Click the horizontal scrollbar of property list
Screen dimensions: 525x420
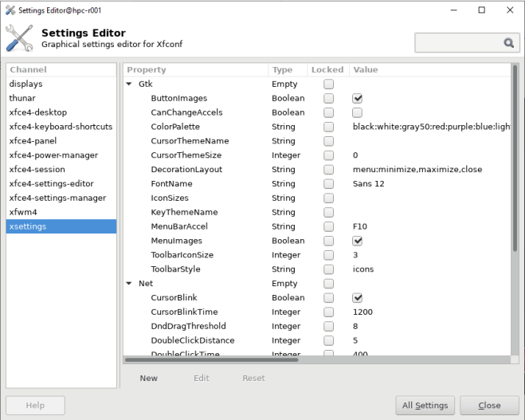pos(211,360)
